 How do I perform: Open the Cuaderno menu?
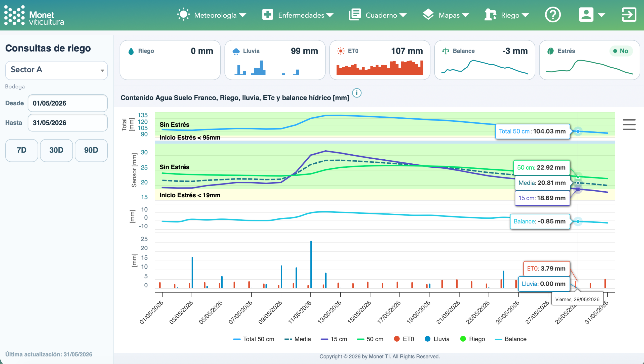(x=378, y=15)
